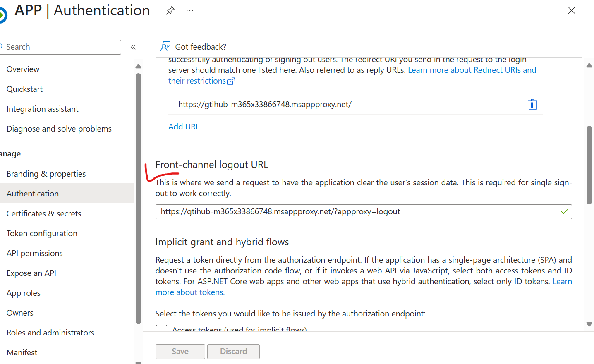The image size is (594, 364).
Task: Select Overview in the sidebar
Action: tap(23, 69)
